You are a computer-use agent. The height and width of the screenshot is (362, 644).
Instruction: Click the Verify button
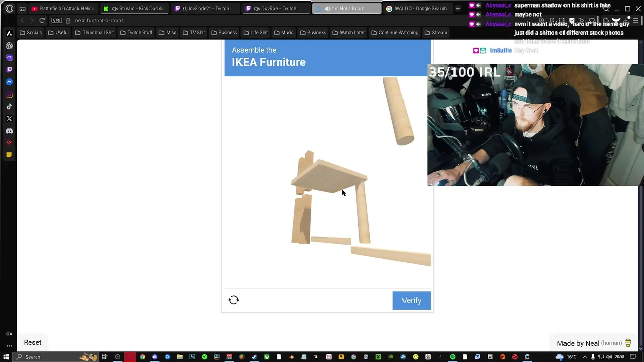(412, 300)
